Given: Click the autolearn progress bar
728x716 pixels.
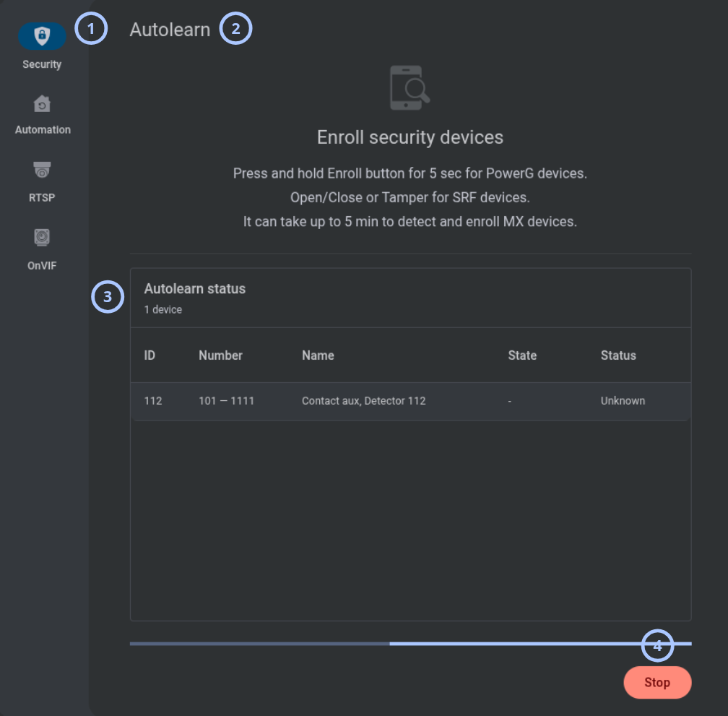Looking at the screenshot, I should pos(411,644).
